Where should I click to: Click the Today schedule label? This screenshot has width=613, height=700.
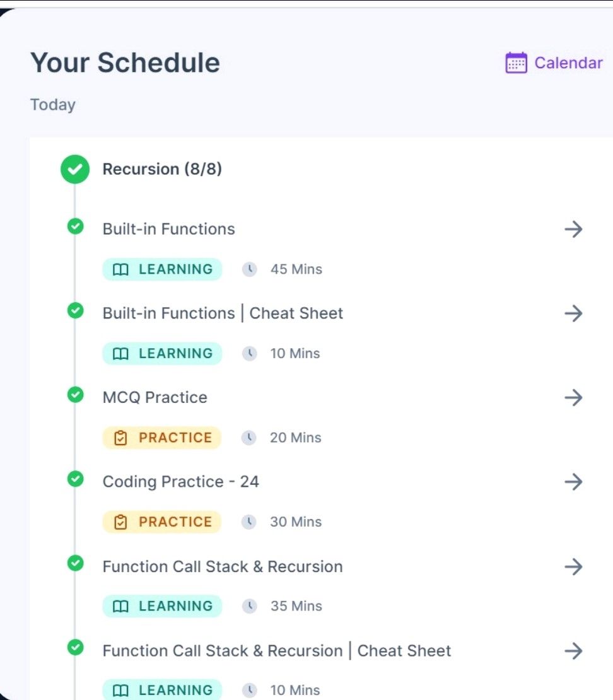(53, 105)
